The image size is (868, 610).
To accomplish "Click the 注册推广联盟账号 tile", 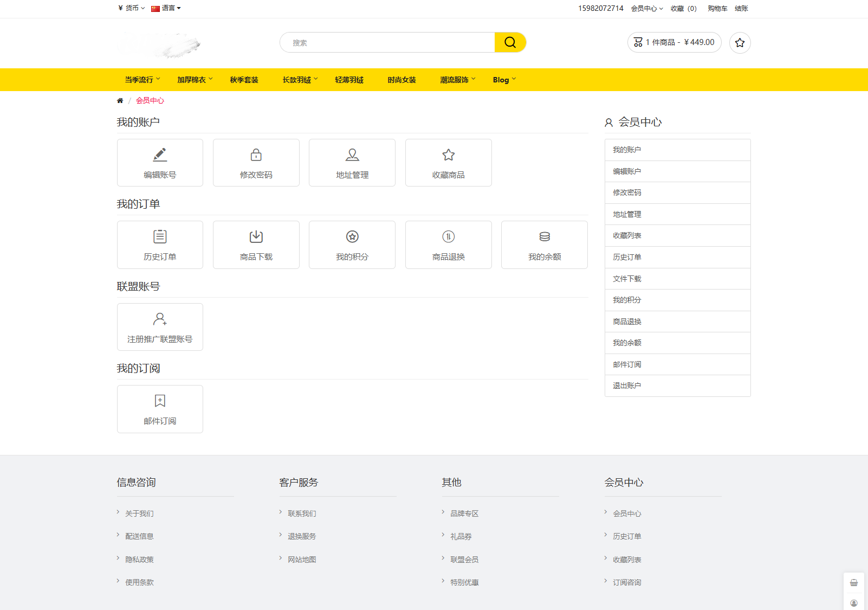I will point(160,327).
